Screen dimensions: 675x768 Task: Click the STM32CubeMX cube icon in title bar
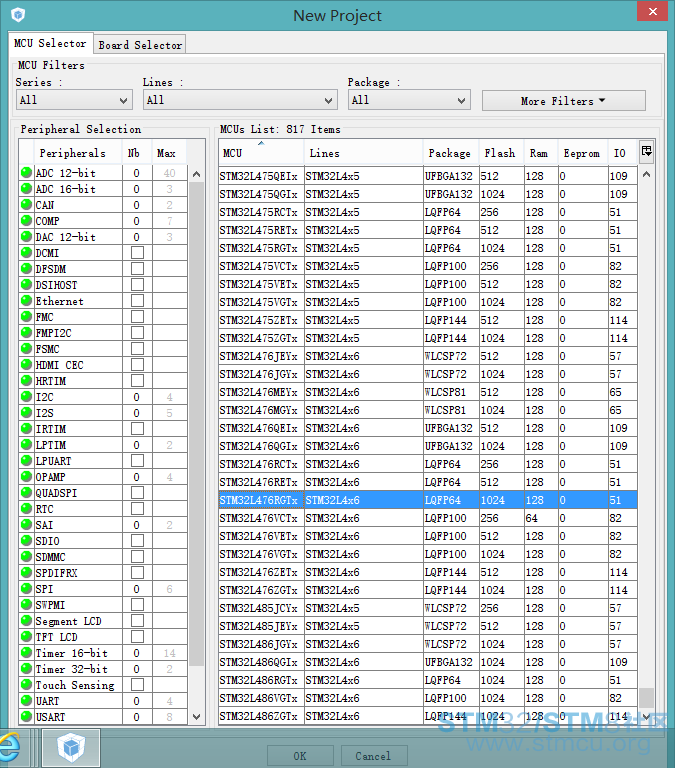(18, 15)
